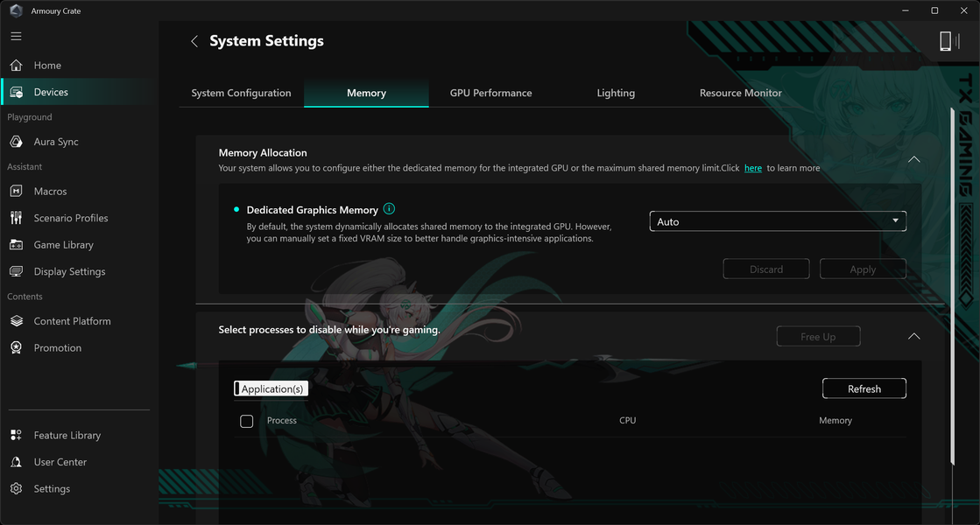980x525 pixels.
Task: Sort by the CPU column header
Action: (628, 421)
